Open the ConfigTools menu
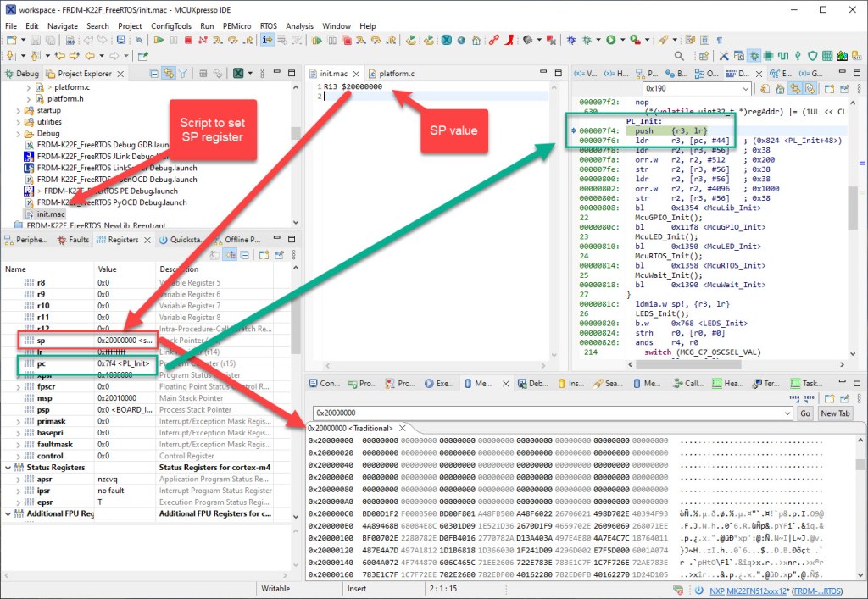This screenshot has width=868, height=599. pos(171,26)
